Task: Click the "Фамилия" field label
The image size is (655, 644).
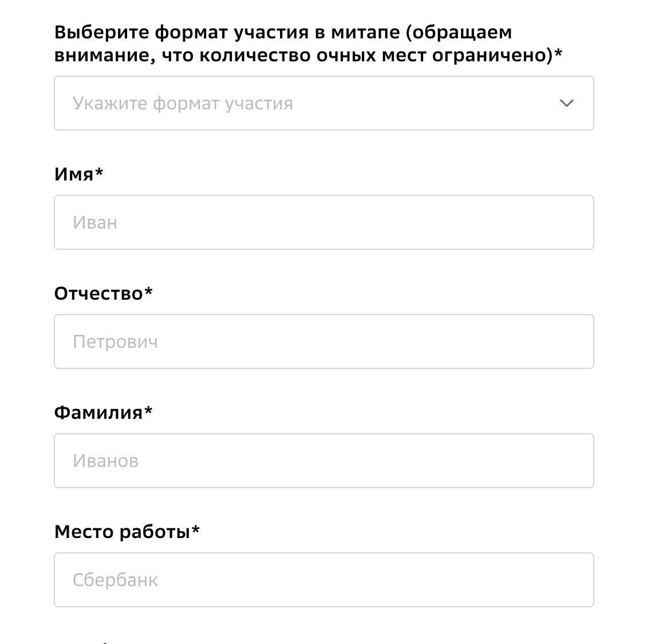Action: pyautogui.click(x=98, y=413)
